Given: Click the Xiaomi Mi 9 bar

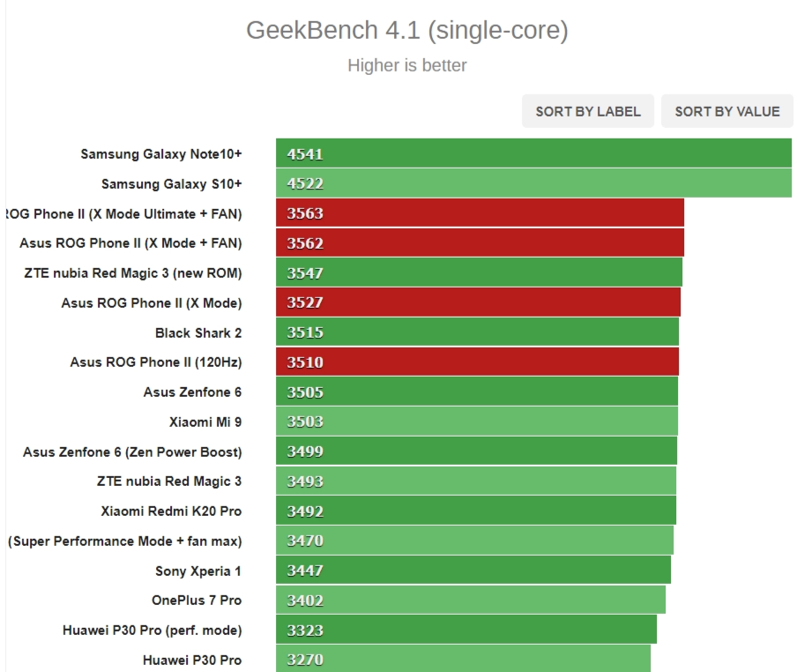Looking at the screenshot, I should [477, 422].
